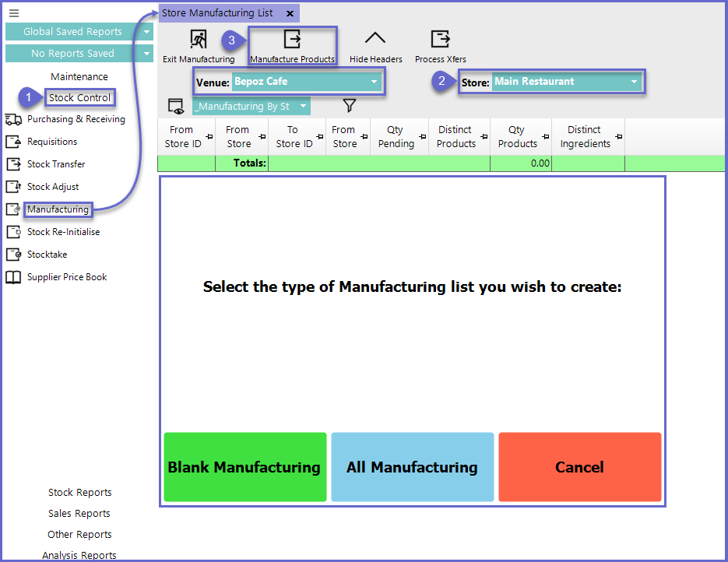Screen dimensions: 728x562
Task: Open the Global Saved Reports dropdown
Action: coord(147,32)
